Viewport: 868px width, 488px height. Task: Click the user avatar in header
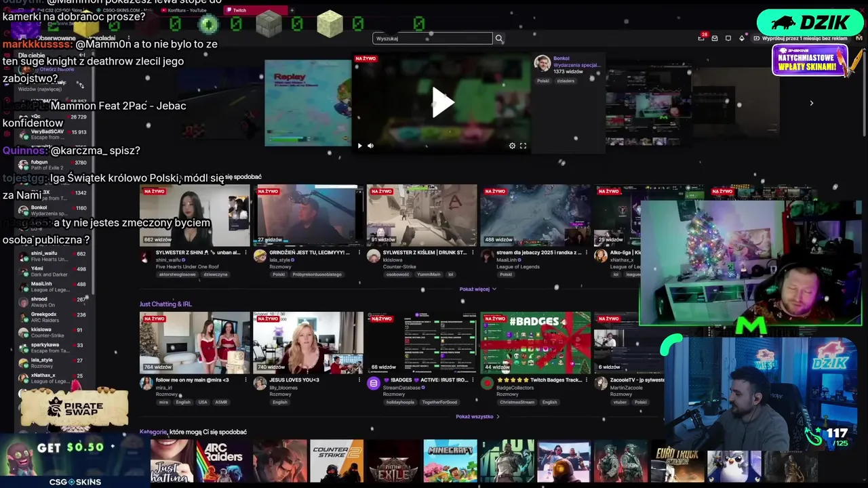[859, 38]
